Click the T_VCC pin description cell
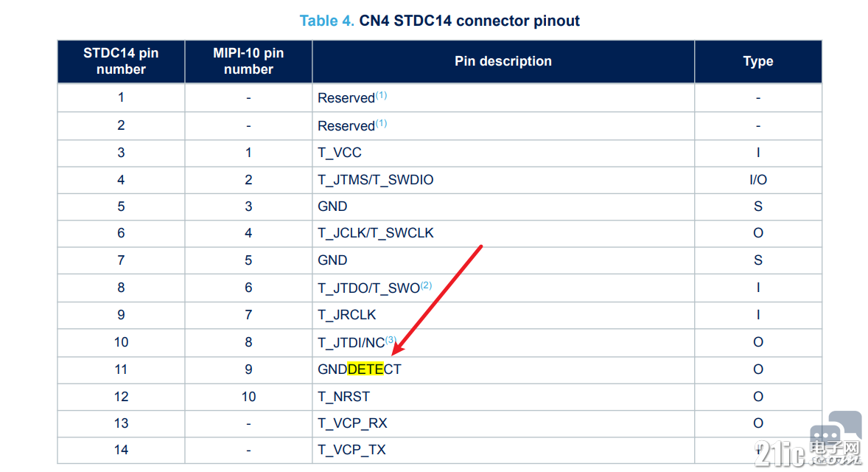The height and width of the screenshot is (472, 868). pyautogui.click(x=503, y=153)
